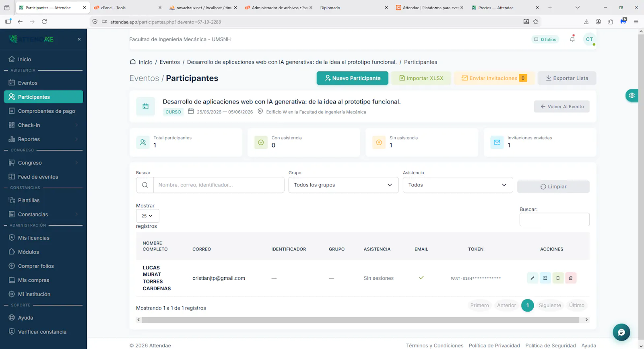The height and width of the screenshot is (349, 644).
Task: Open the browser extensions icon
Action: 611,22
